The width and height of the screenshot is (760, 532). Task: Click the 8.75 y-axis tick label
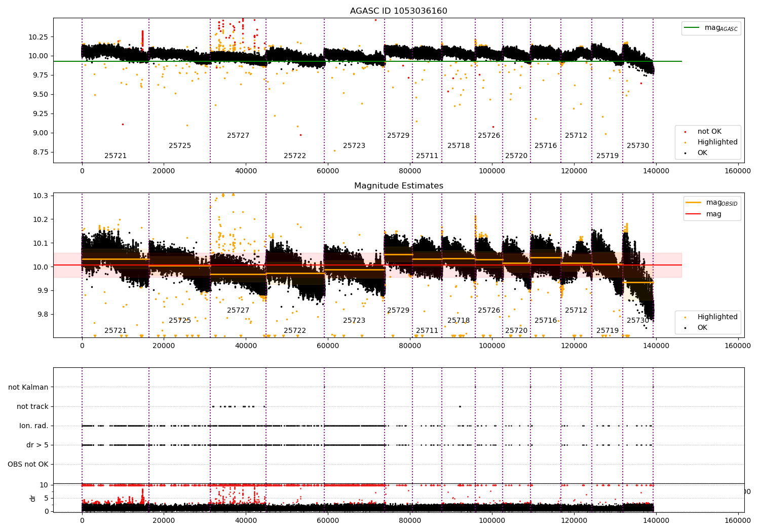(40, 152)
